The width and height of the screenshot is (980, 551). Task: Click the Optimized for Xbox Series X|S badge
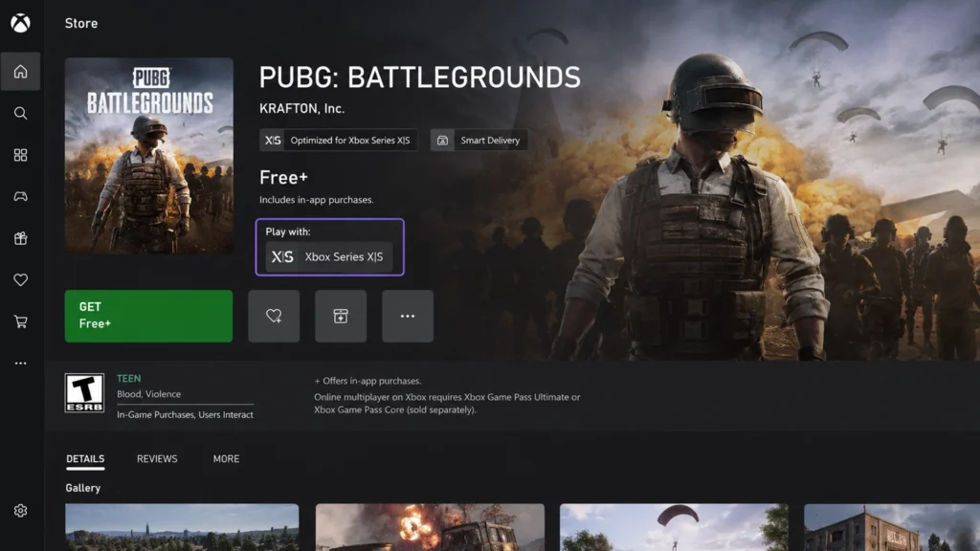(339, 140)
